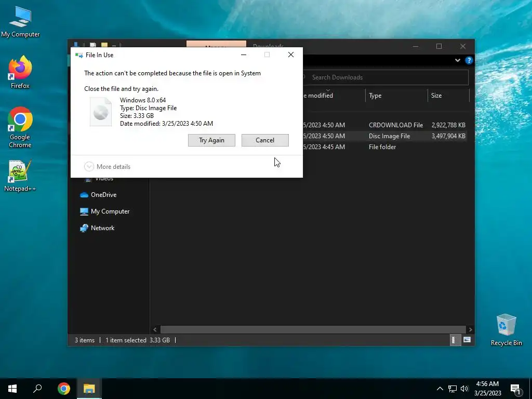Switch to large icons view in status bar

coord(467,340)
